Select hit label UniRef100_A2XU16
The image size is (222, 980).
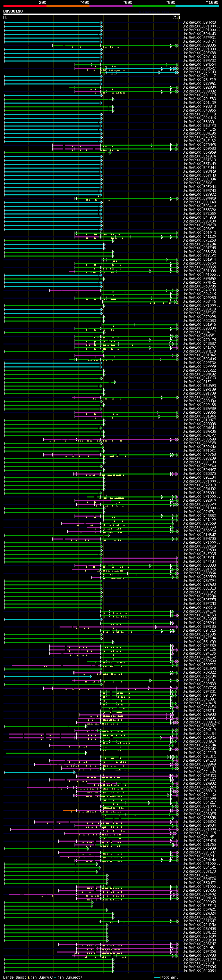pyautogui.click(x=199, y=118)
